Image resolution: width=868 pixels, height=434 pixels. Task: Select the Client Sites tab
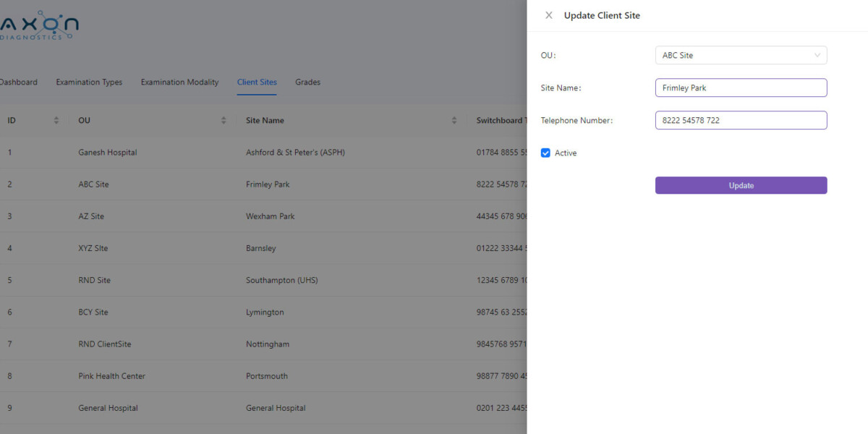click(257, 82)
